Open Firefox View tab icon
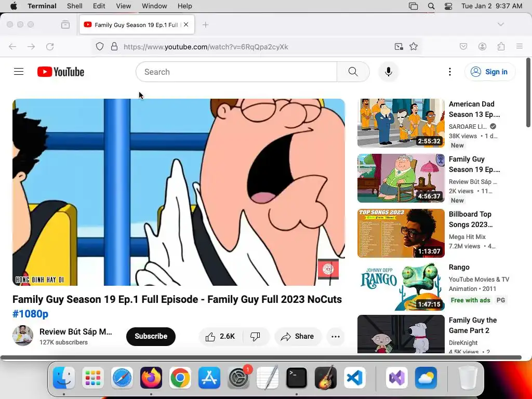The image size is (532, 399). tap(65, 24)
